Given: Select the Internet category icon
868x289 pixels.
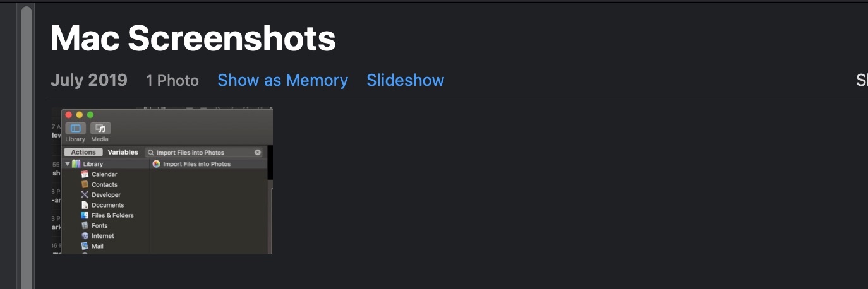Looking at the screenshot, I should point(85,236).
